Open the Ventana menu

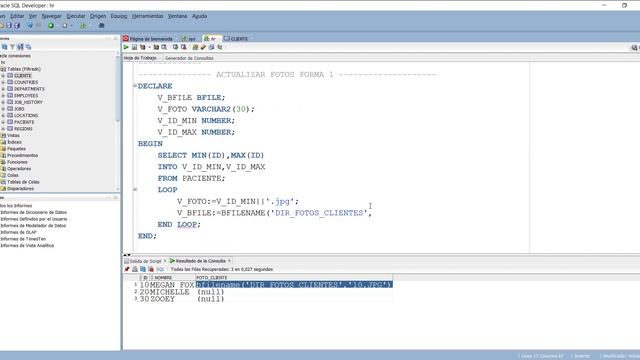click(178, 16)
